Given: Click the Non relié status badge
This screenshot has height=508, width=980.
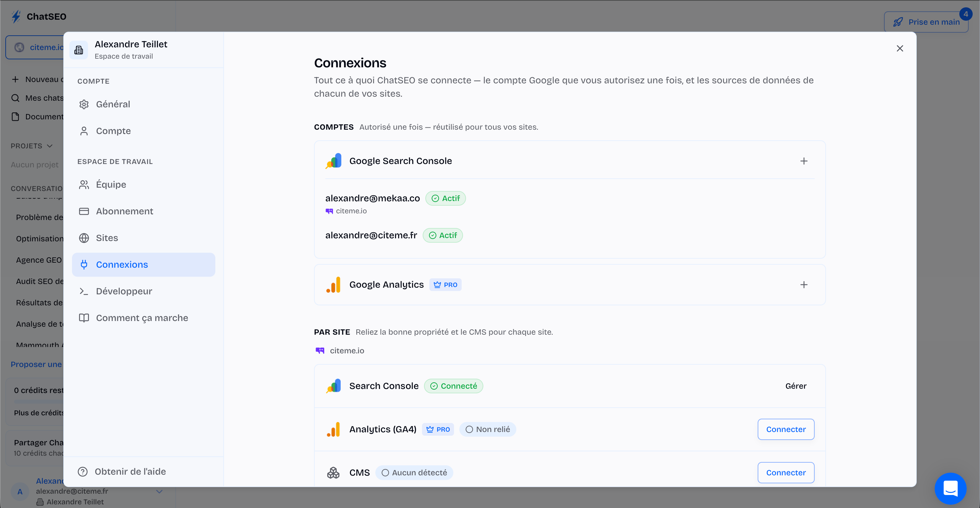Looking at the screenshot, I should [x=488, y=429].
